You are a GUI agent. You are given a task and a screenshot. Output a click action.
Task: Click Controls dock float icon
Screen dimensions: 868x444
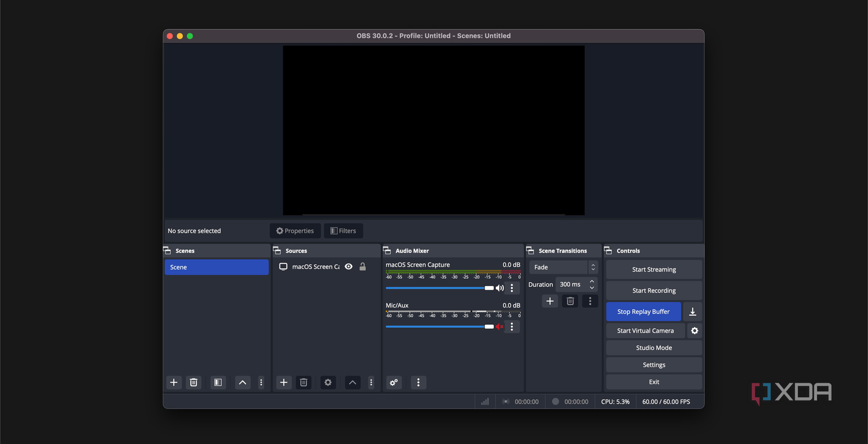tap(608, 250)
